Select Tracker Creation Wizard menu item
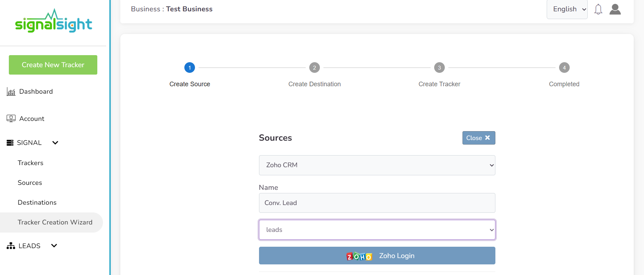Image resolution: width=644 pixels, height=275 pixels. pyautogui.click(x=51, y=222)
